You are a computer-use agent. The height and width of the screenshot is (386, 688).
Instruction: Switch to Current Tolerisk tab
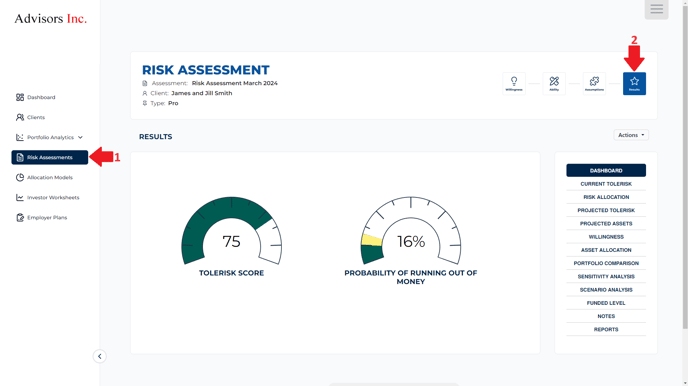coord(606,184)
